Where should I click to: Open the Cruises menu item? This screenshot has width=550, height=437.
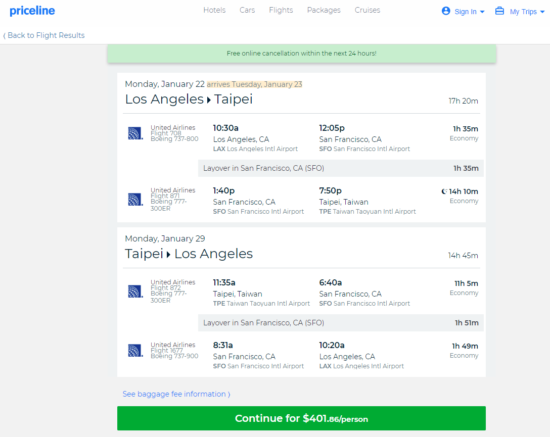click(x=367, y=10)
